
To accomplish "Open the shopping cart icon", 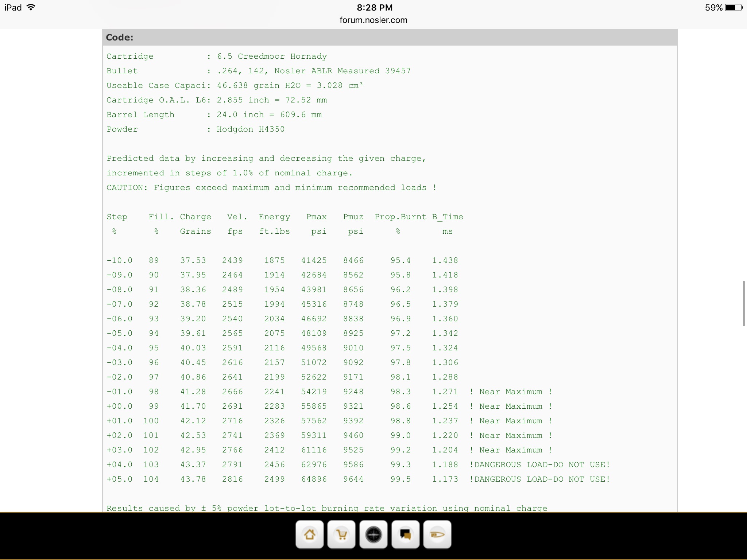I will pyautogui.click(x=341, y=534).
